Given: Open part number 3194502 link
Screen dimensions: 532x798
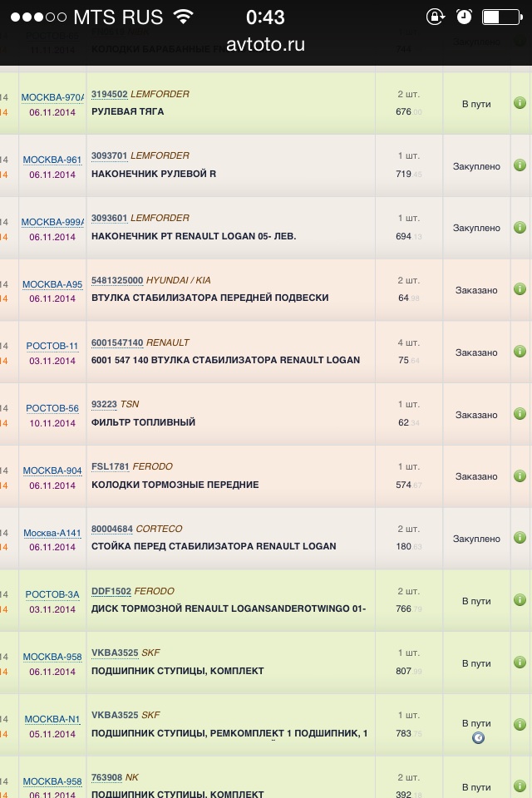Looking at the screenshot, I should coord(109,95).
